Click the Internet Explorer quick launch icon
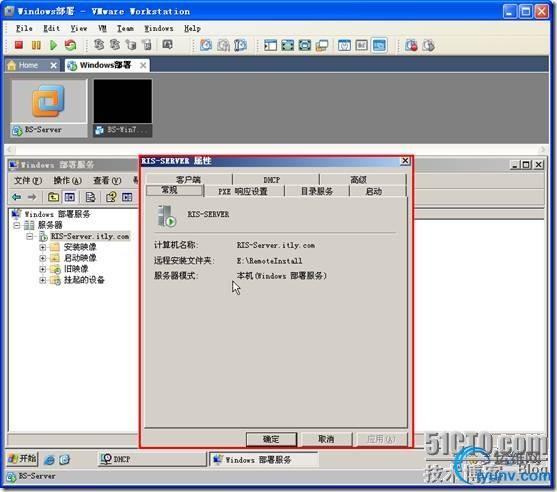Image resolution: width=557 pixels, height=492 pixels. click(49, 460)
